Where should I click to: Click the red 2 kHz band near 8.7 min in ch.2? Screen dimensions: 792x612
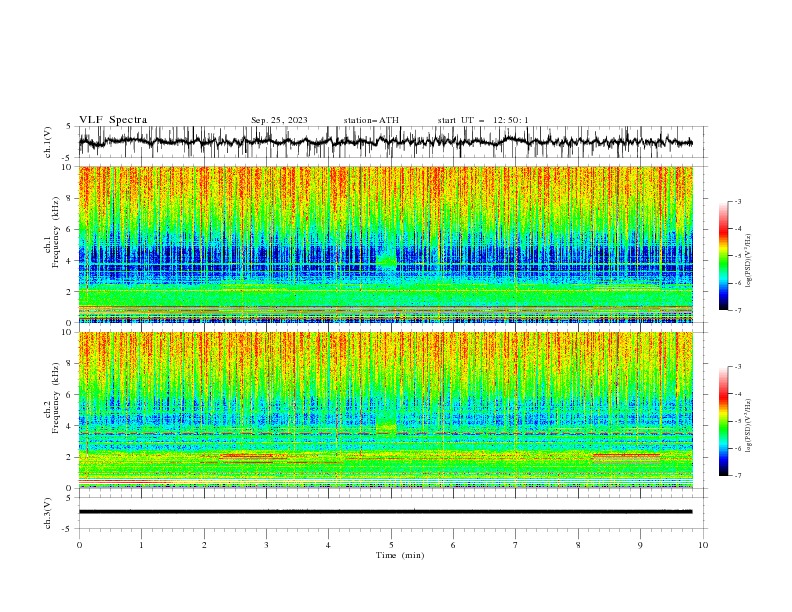pos(626,456)
